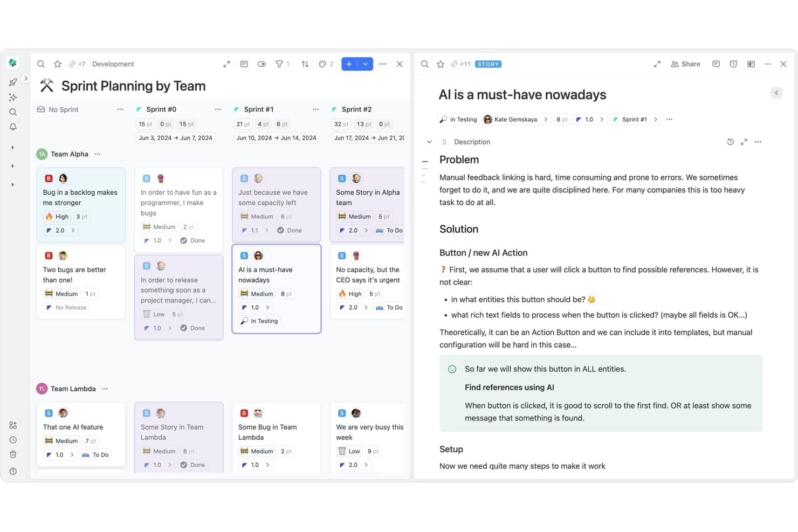This screenshot has height=532, width=798.
Task: Open the layout panel icon in story header
Action: coord(751,64)
